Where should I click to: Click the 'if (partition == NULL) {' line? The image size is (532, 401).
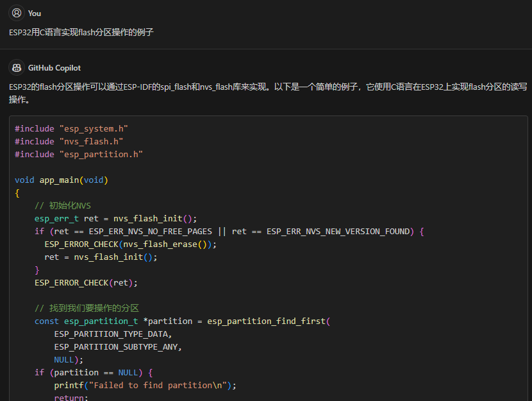pyautogui.click(x=94, y=373)
